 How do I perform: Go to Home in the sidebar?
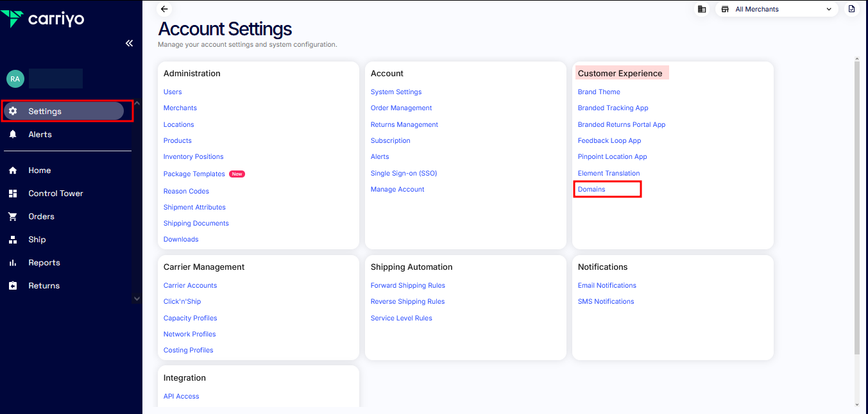pos(39,170)
